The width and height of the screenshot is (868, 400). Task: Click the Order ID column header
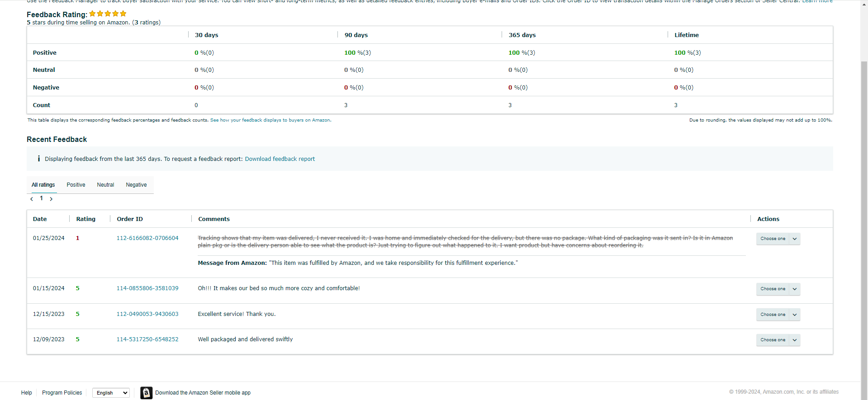click(x=130, y=219)
